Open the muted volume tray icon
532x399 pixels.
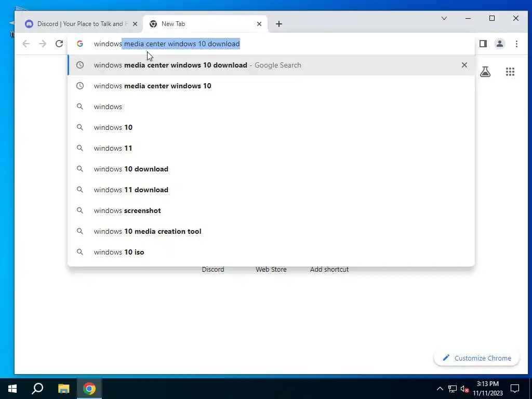point(464,389)
